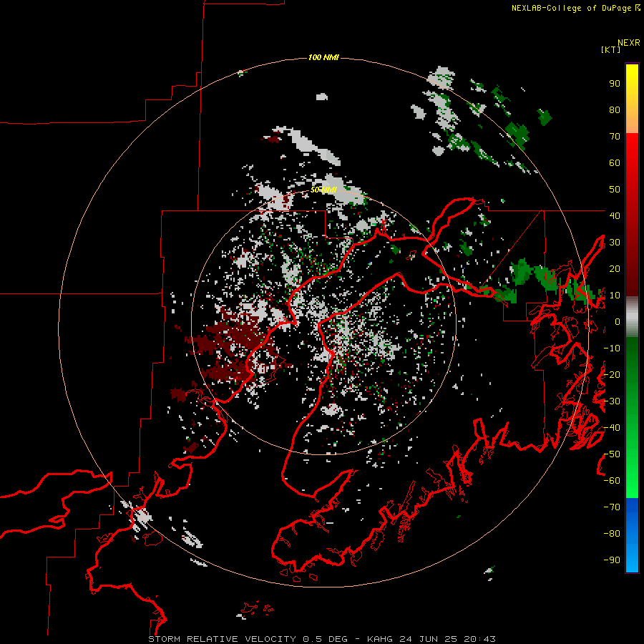Click the bright red segment of the color bar
Image resolution: width=644 pixels, height=644 pixels.
(632, 215)
